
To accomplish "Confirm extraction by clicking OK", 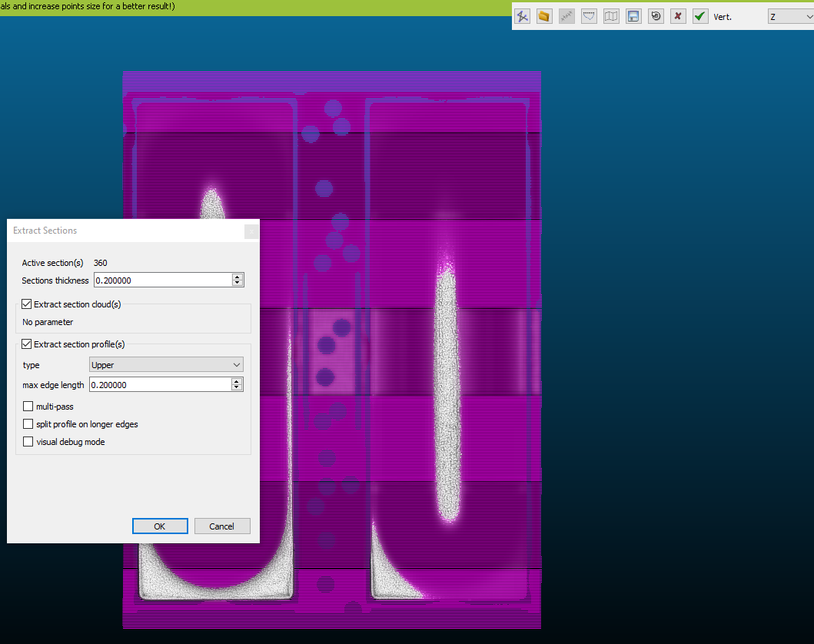I will pos(160,526).
